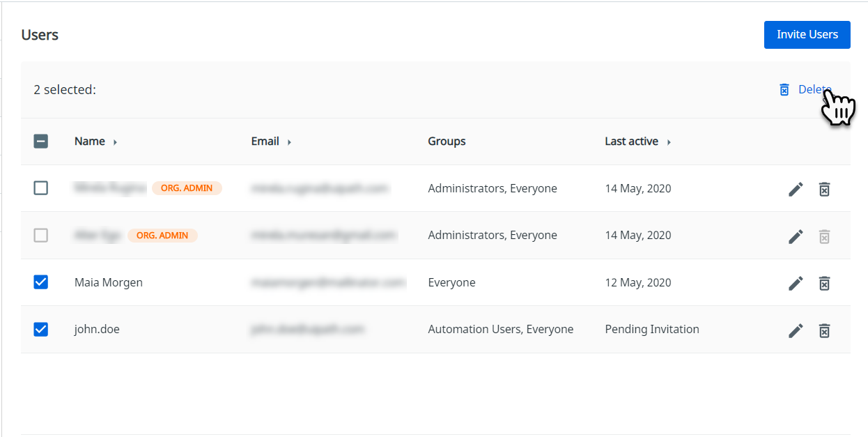Select the Maia Morgen name text
This screenshot has width=868, height=437.
(x=109, y=282)
